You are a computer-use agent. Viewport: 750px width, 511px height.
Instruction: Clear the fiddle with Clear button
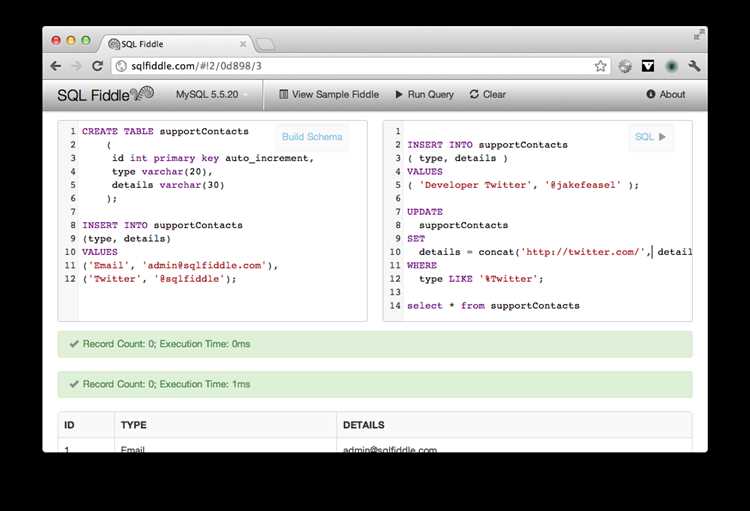point(487,94)
